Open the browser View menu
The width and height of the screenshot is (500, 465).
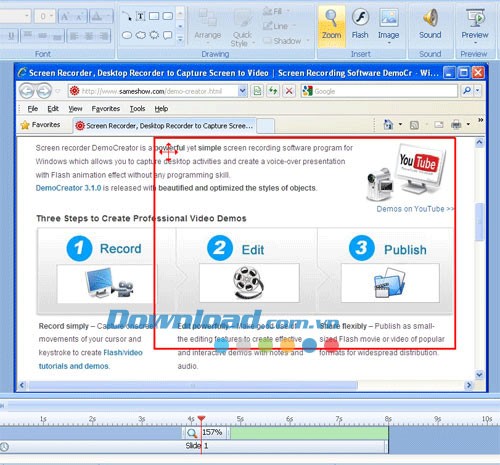75,109
